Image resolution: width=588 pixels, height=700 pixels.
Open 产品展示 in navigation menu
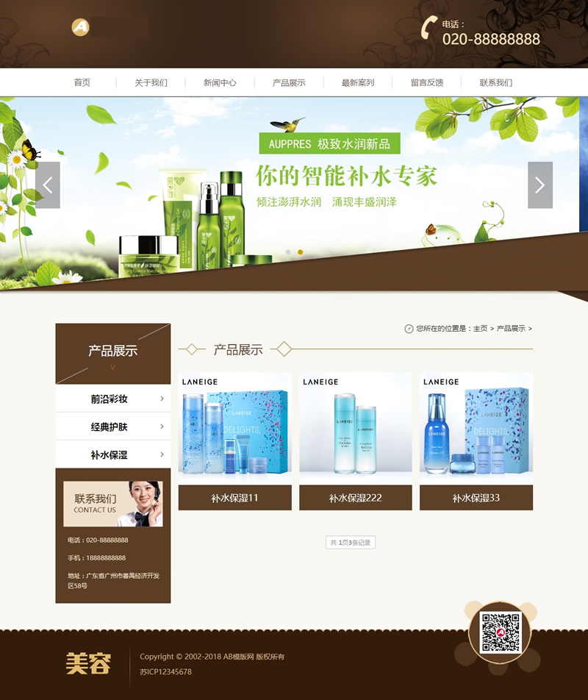(x=289, y=82)
